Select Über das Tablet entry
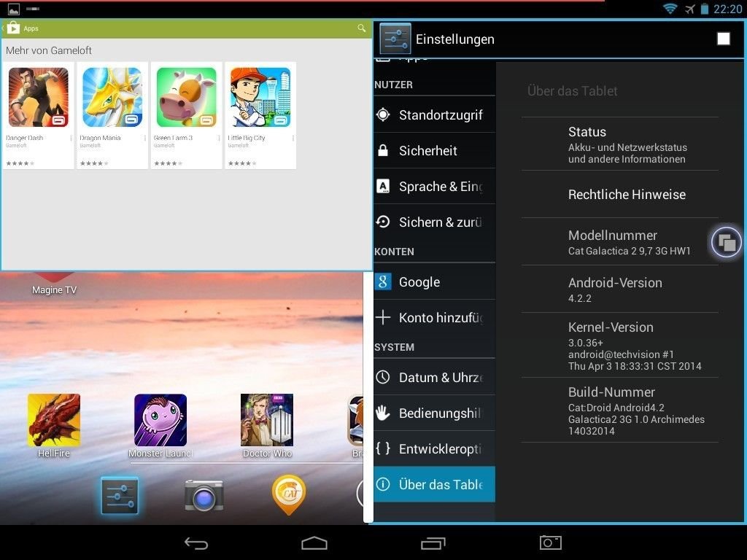The height and width of the screenshot is (560, 747). [435, 484]
